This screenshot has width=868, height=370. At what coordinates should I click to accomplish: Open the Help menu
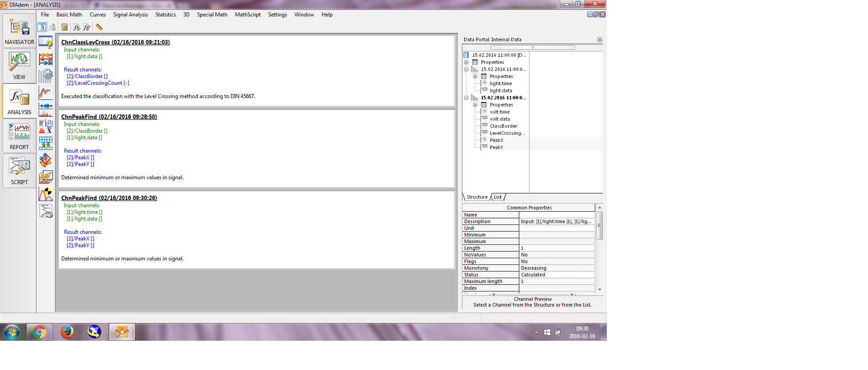327,15
